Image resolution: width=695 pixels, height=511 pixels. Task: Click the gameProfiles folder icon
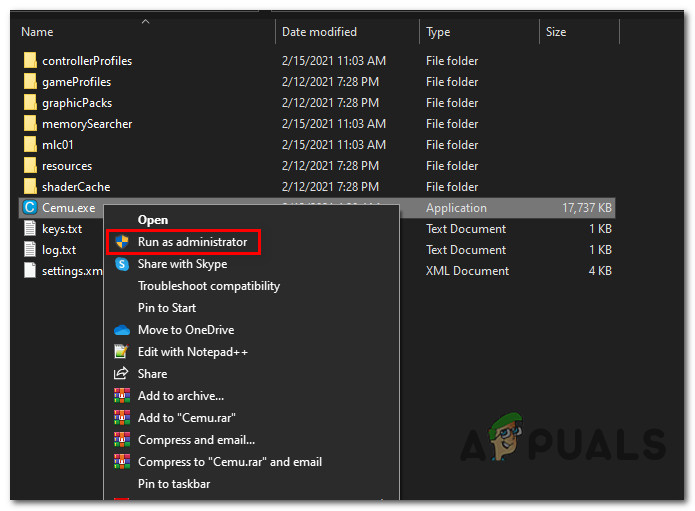tap(30, 82)
